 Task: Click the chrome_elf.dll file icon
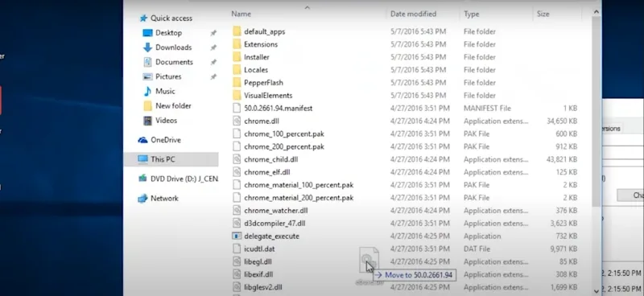236,172
